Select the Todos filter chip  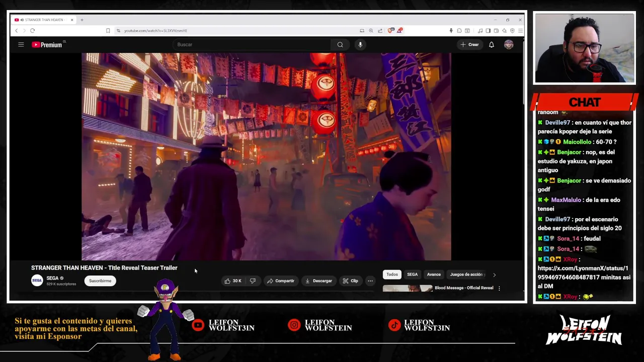(x=392, y=275)
